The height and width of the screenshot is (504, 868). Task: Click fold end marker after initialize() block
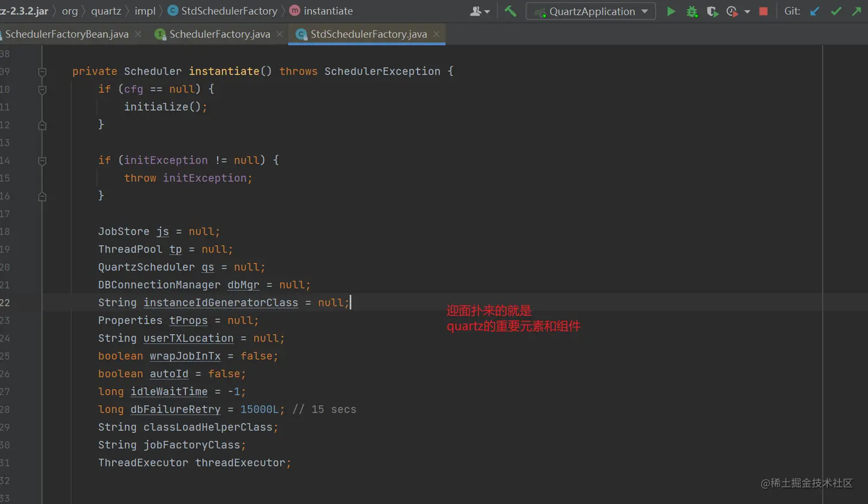click(42, 125)
